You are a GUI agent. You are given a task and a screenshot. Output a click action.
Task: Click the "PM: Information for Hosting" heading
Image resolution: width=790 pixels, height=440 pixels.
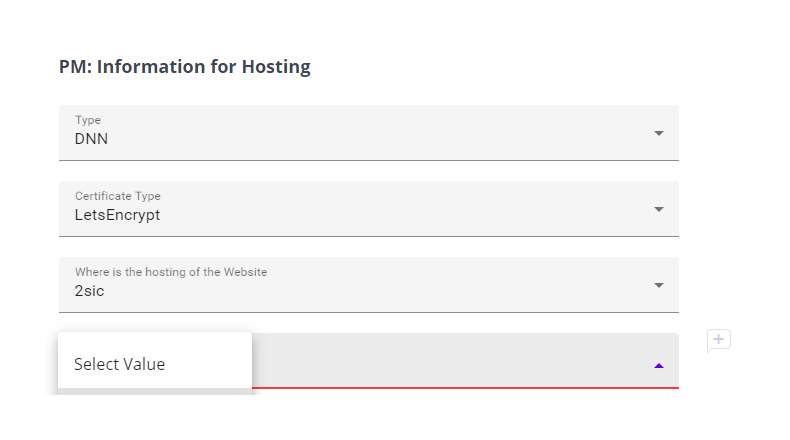point(185,67)
